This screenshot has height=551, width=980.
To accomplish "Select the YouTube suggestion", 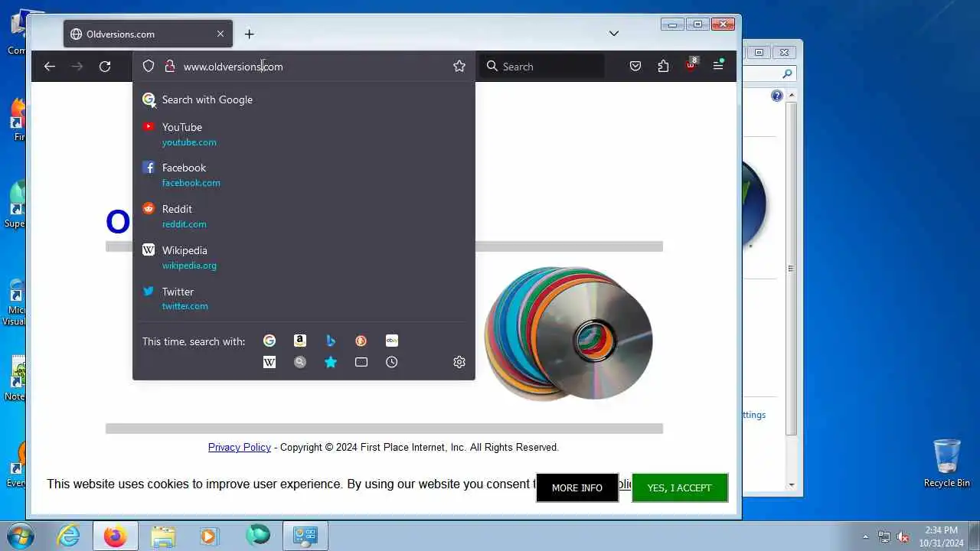I will click(303, 134).
